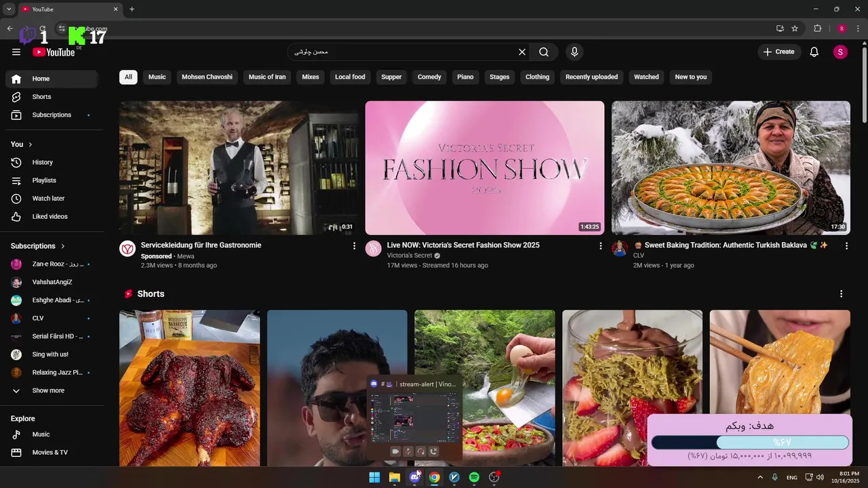This screenshot has width=868, height=488.
Task: Open File Explorer from the taskbar
Action: 395,477
